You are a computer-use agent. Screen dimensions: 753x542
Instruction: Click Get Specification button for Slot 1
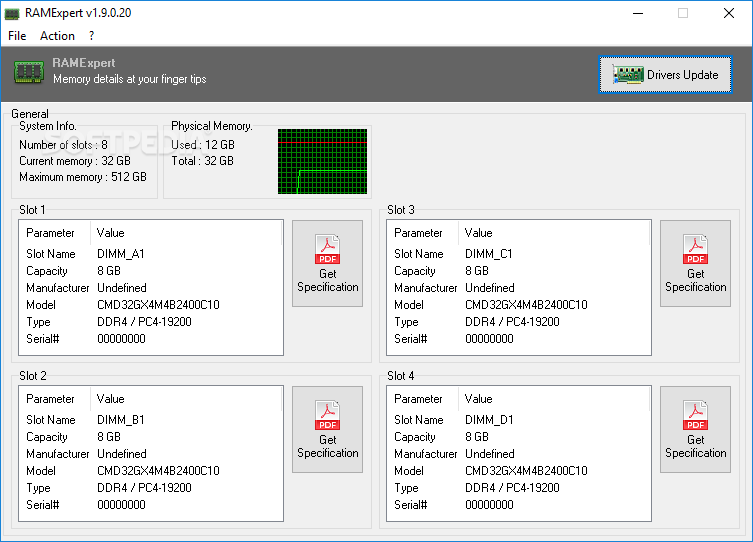(x=328, y=264)
